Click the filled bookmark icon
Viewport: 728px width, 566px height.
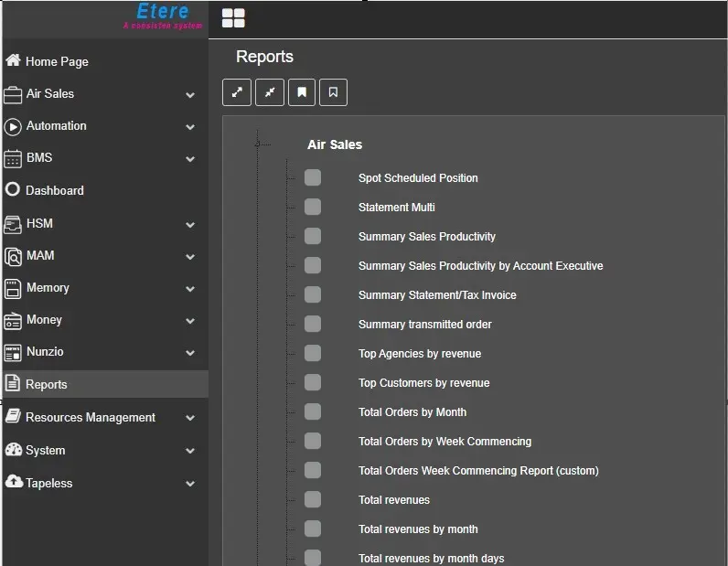coord(301,92)
